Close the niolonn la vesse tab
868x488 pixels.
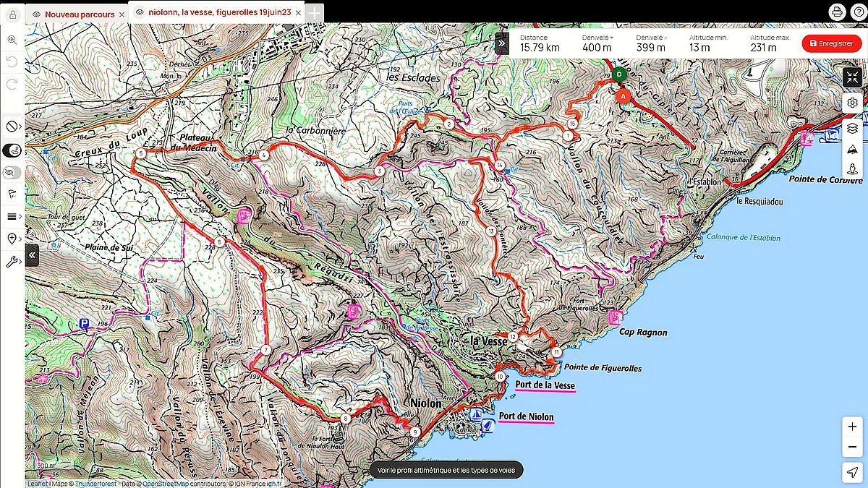(x=297, y=12)
